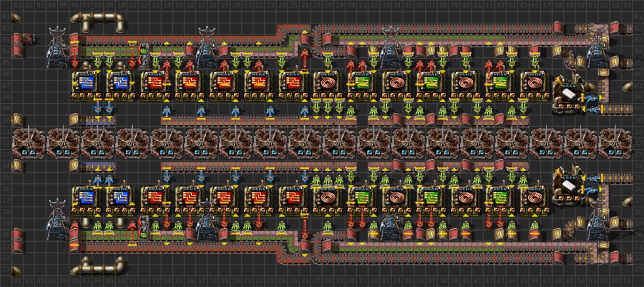Click blue fast inserter column 17 row 15
644x287 pixels.
201,175
